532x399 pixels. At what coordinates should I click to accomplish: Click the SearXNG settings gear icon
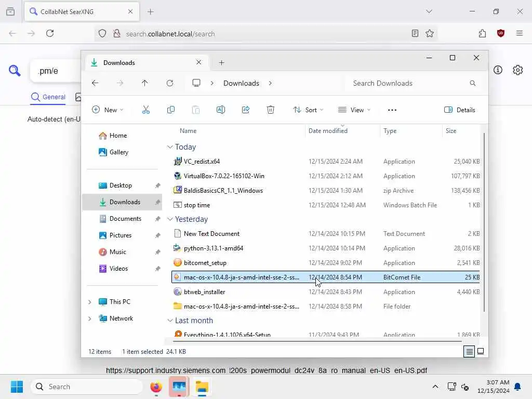(x=517, y=70)
